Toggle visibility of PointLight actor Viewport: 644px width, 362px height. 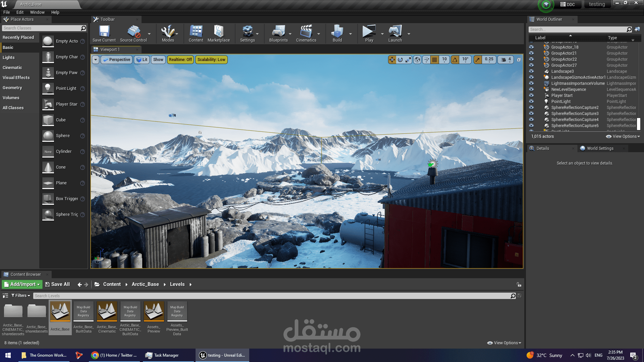point(531,102)
